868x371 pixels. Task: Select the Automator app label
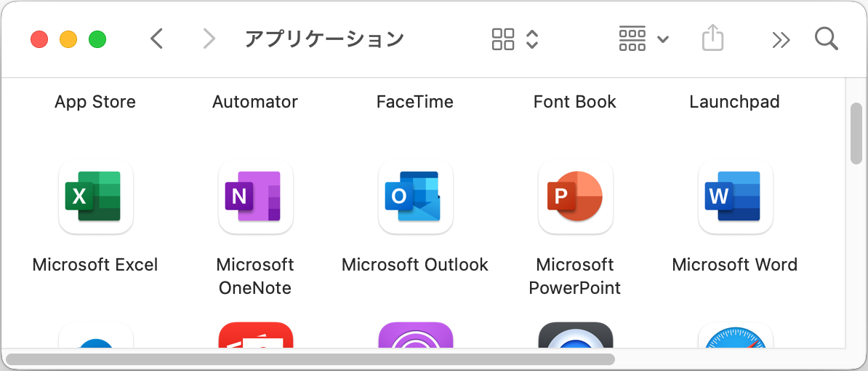click(x=255, y=102)
